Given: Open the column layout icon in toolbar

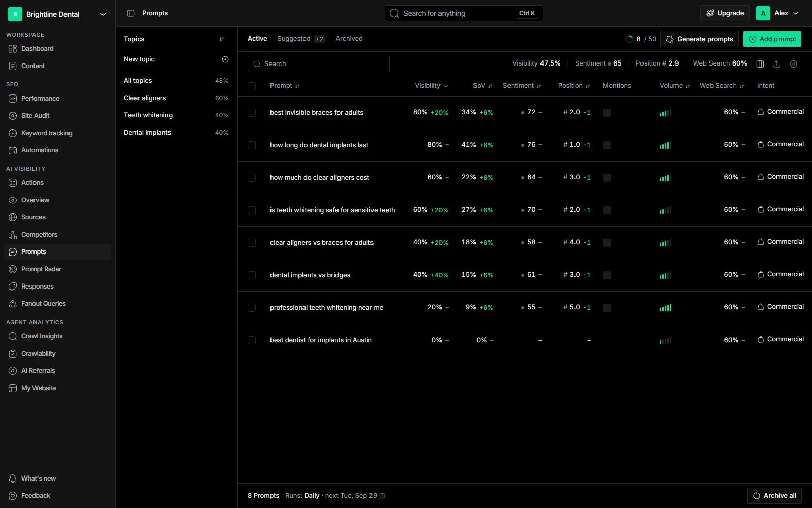Looking at the screenshot, I should point(760,64).
